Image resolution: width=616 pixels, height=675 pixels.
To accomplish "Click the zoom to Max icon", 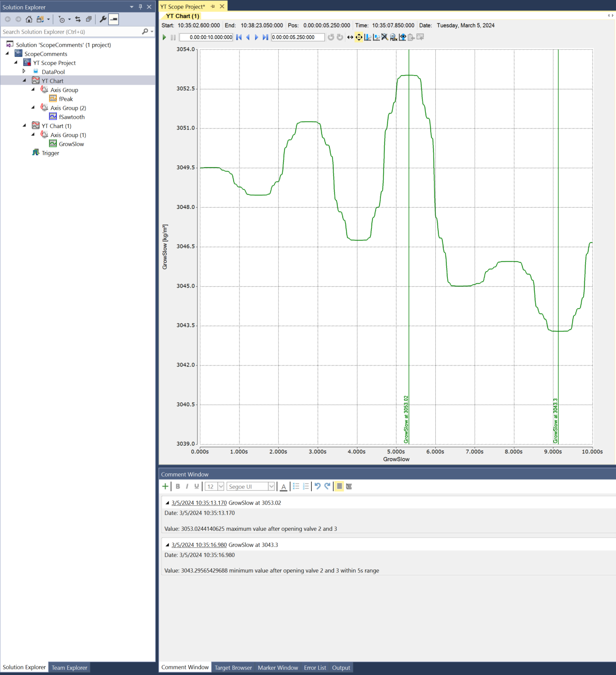I will pyautogui.click(x=393, y=37).
